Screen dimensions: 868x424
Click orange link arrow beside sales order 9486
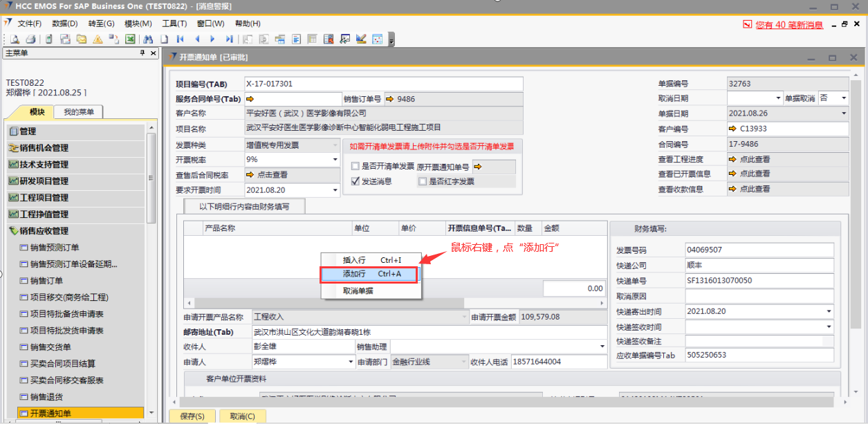[x=390, y=99]
